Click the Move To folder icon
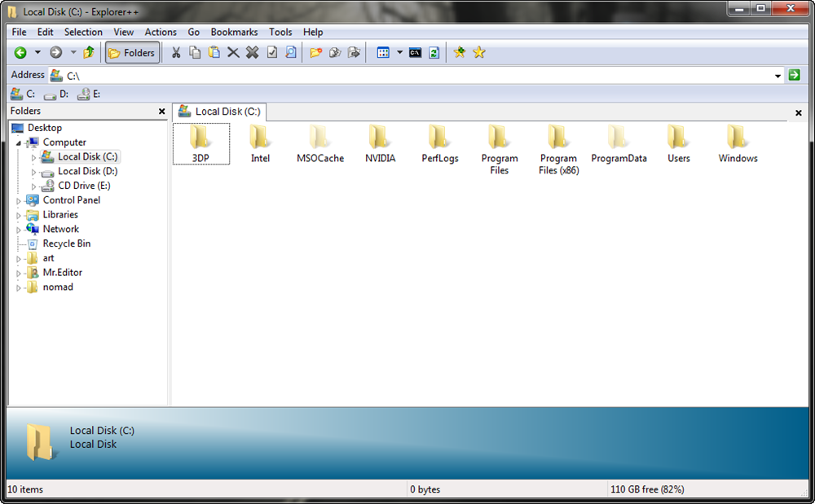815x504 pixels. (354, 52)
